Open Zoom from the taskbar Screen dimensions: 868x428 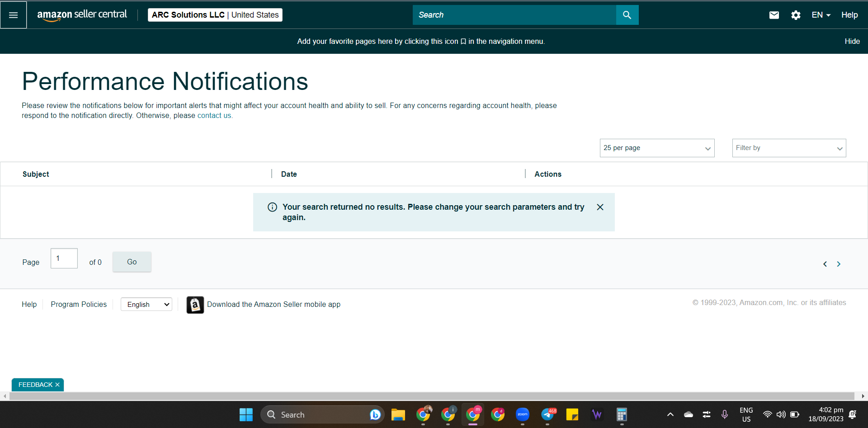click(x=523, y=414)
